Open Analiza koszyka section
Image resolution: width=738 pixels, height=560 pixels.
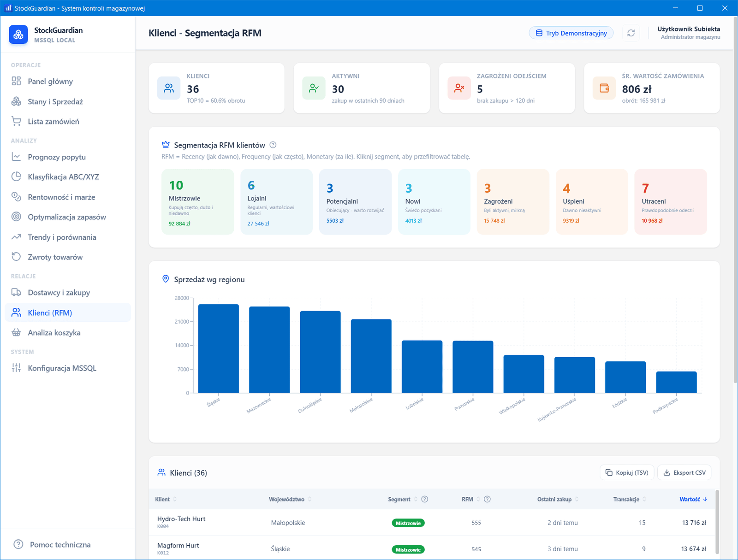68,332
